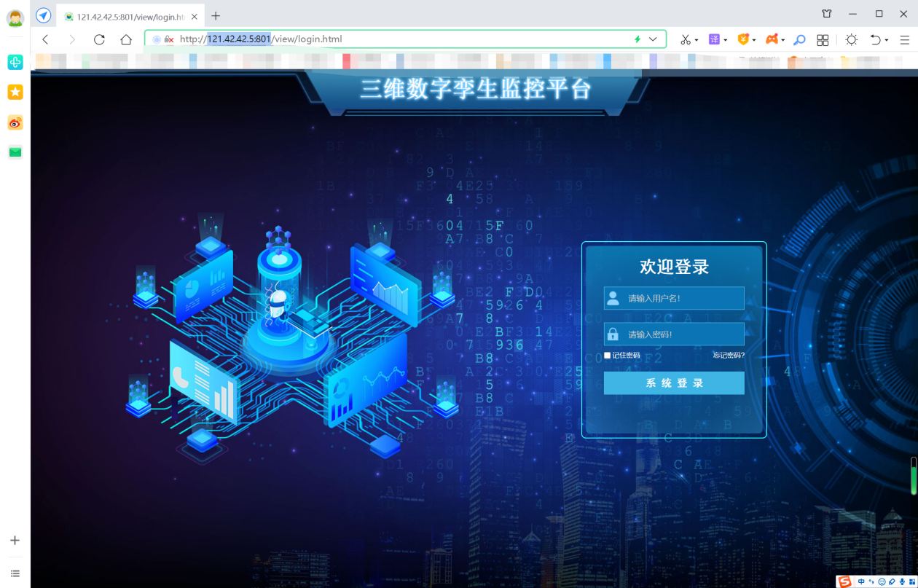The width and height of the screenshot is (918, 588).
Task: Expand the address bar dropdown chevron
Action: [653, 39]
